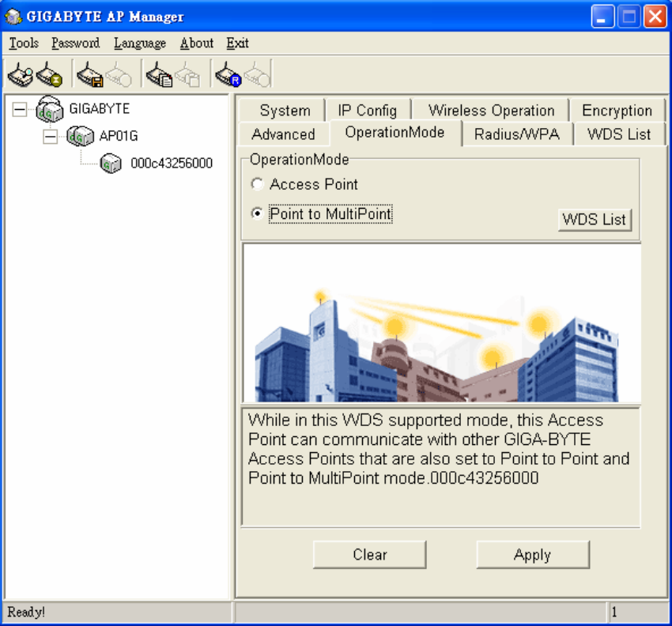Open the About menu
The image size is (672, 626).
pyautogui.click(x=197, y=43)
